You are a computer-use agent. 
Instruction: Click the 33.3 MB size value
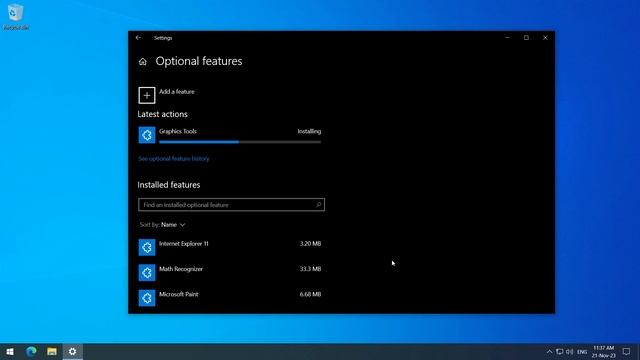pyautogui.click(x=310, y=269)
